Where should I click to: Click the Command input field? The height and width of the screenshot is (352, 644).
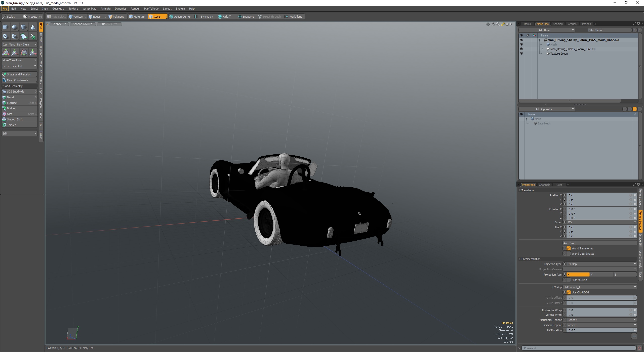point(579,348)
